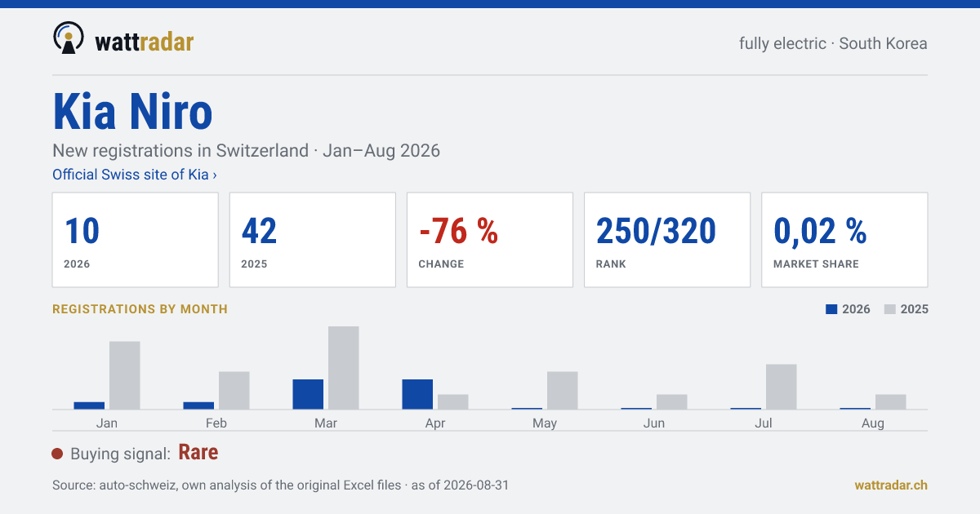Click the Jul month label
This screenshot has width=980, height=514.
tap(764, 423)
